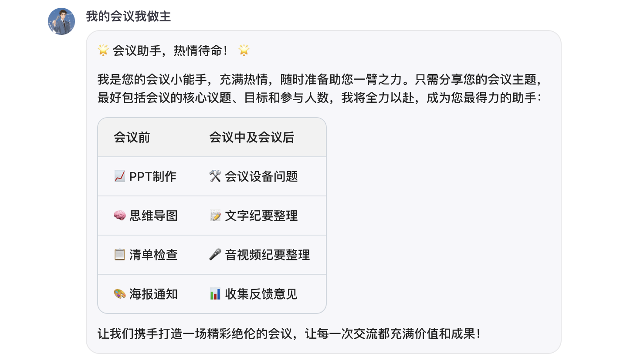
Task: Click the 会议中及会议后 column header
Action: tap(252, 138)
